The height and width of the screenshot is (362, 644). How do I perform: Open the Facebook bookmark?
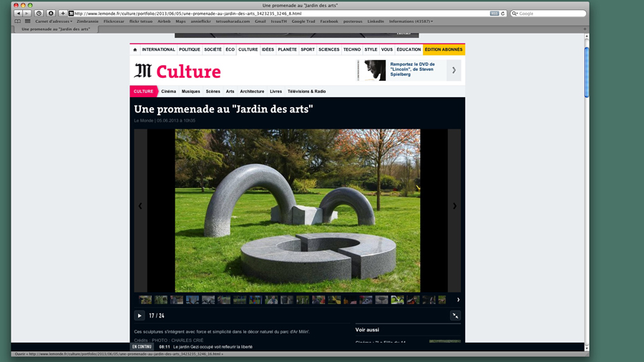tap(329, 21)
